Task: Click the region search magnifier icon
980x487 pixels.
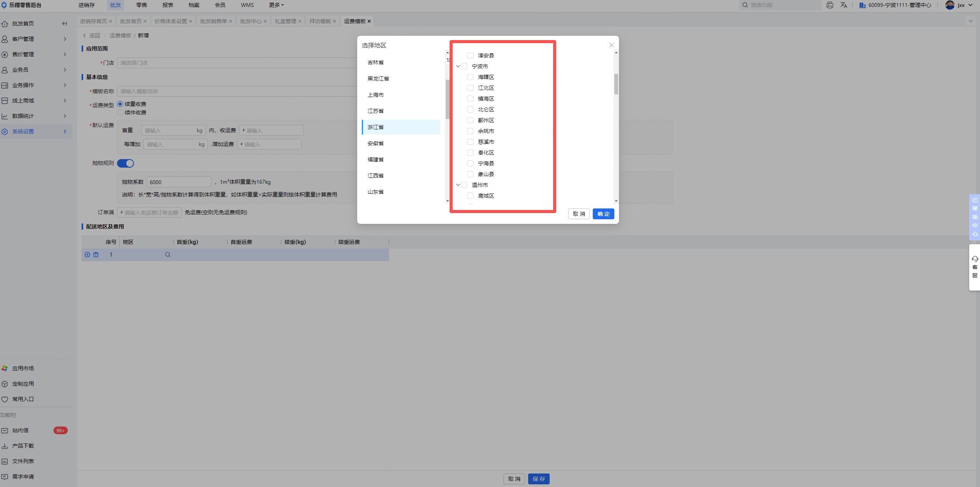Action: point(167,255)
